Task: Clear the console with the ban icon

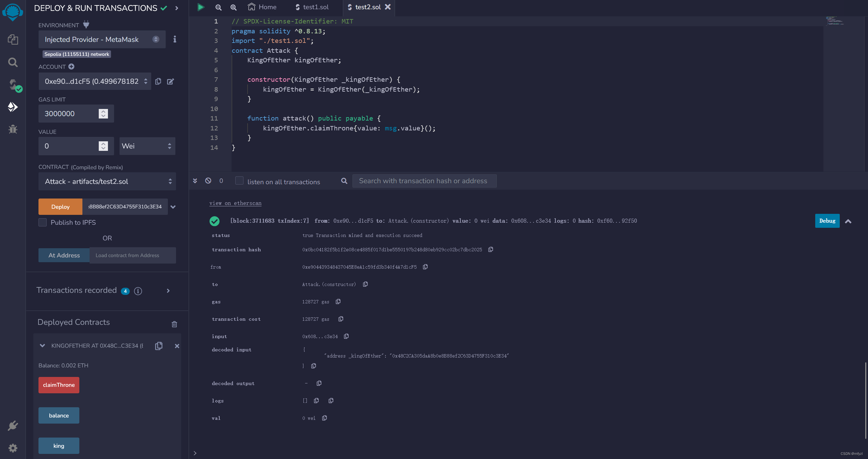Action: coord(208,181)
